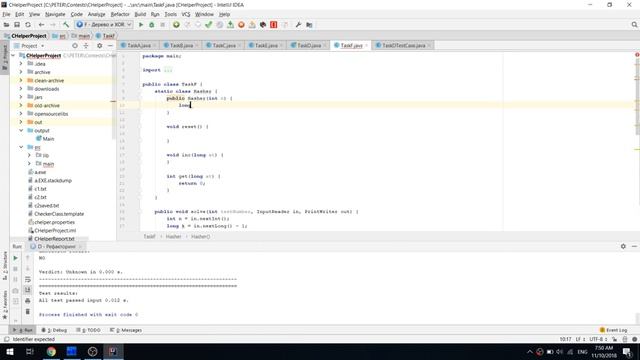Open the Navigate menu
Viewport: 640px width, 360px height.
[55, 14]
